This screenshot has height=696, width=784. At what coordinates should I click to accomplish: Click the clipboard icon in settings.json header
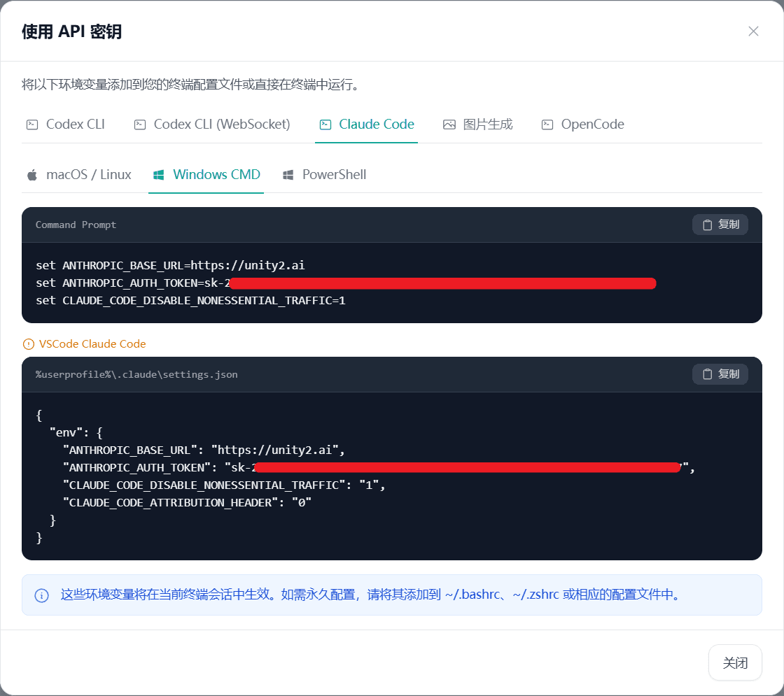tap(707, 374)
